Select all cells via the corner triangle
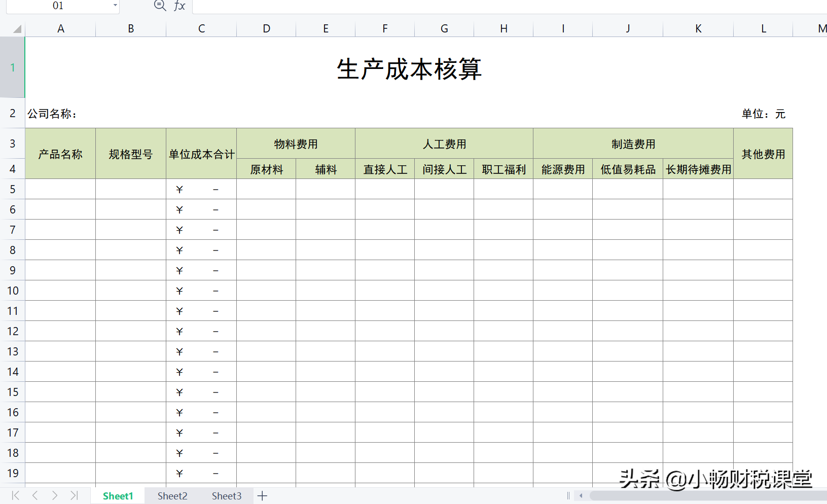Screen dimensions: 827x504 coord(18,28)
